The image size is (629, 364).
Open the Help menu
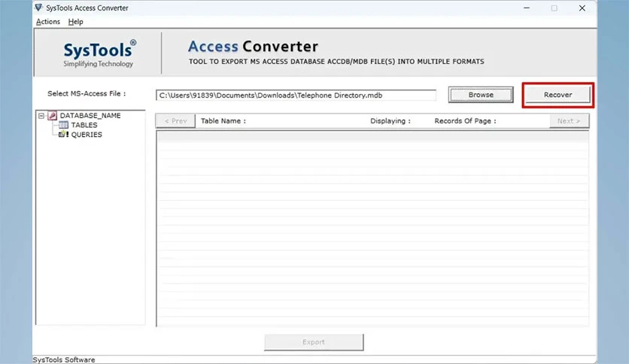[75, 22]
